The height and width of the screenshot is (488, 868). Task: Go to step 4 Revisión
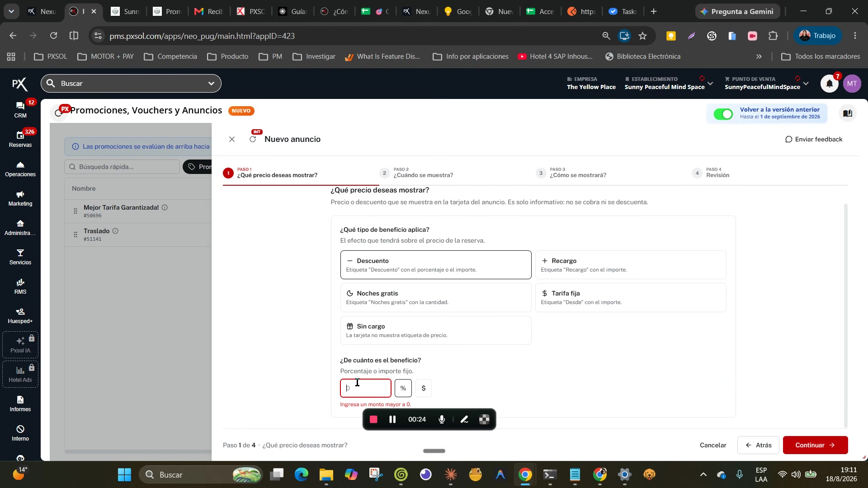click(711, 173)
